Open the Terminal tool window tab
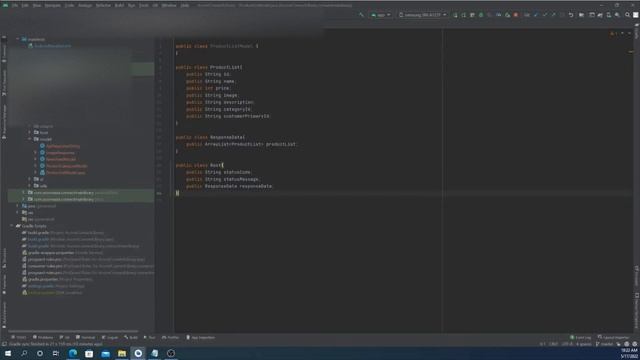 pos(85,338)
